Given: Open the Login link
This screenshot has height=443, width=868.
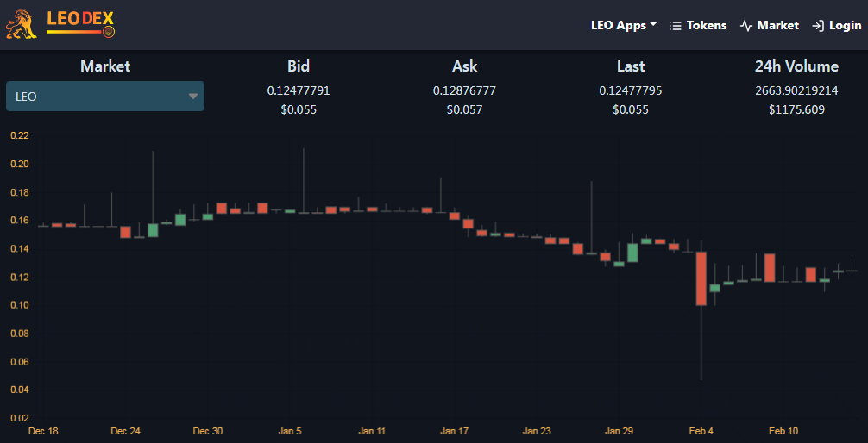Looking at the screenshot, I should point(845,26).
